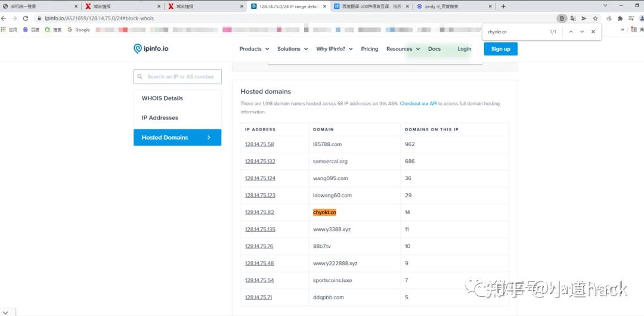
Task: Go to next find result (down arrow)
Action: (582, 32)
